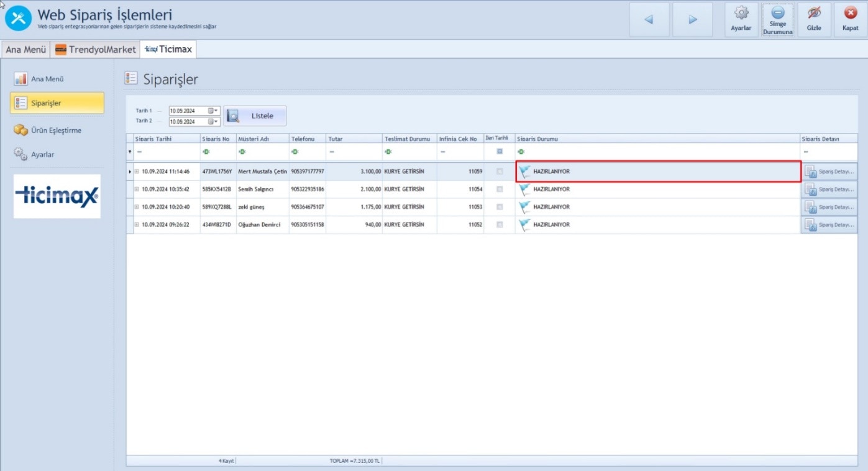This screenshot has width=868, height=471.
Task: Sort by Sipariş Tarihi column header
Action: coord(167,139)
